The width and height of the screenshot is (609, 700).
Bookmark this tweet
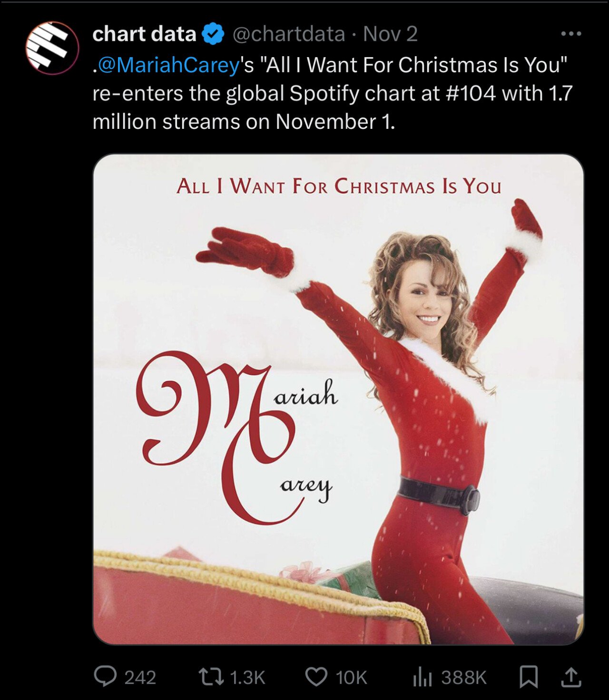click(529, 677)
